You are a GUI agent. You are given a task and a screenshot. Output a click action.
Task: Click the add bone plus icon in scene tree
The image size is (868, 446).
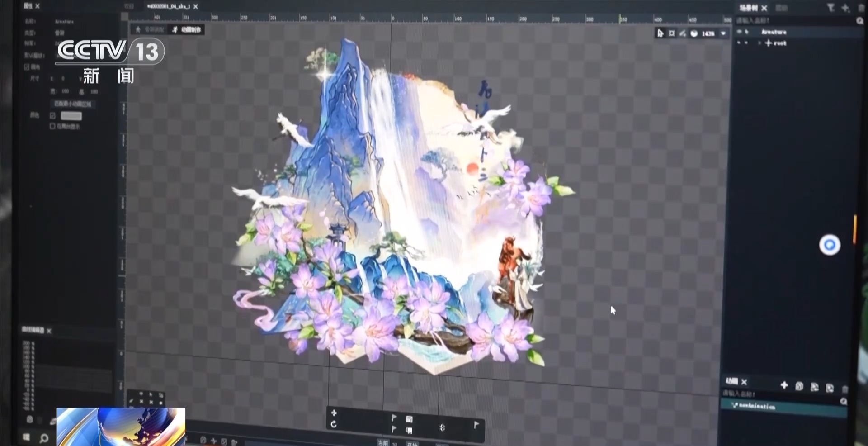click(845, 8)
